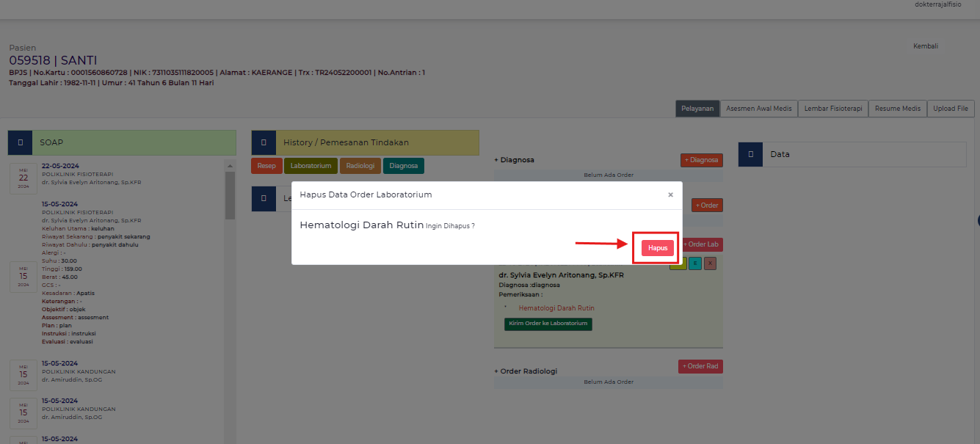
Task: Go to the Resume Medis tab
Action: coord(897,109)
